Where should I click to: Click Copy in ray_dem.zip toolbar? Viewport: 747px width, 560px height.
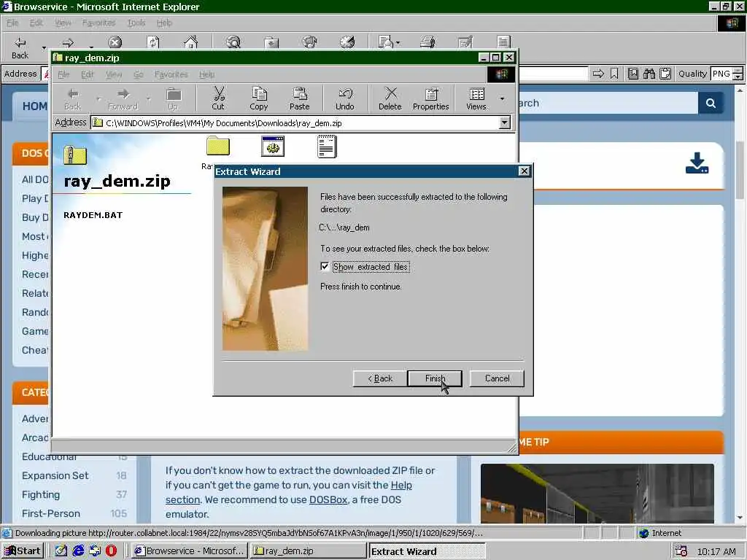[259, 98]
